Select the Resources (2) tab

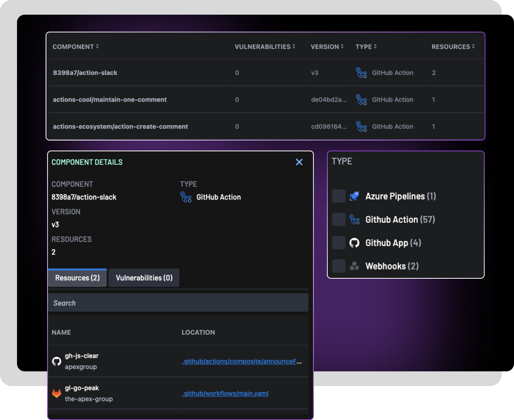pyautogui.click(x=77, y=278)
